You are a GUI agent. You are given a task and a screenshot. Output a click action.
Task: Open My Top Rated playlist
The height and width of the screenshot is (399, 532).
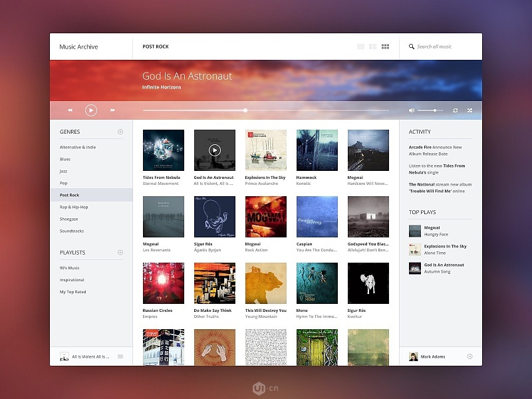point(73,292)
